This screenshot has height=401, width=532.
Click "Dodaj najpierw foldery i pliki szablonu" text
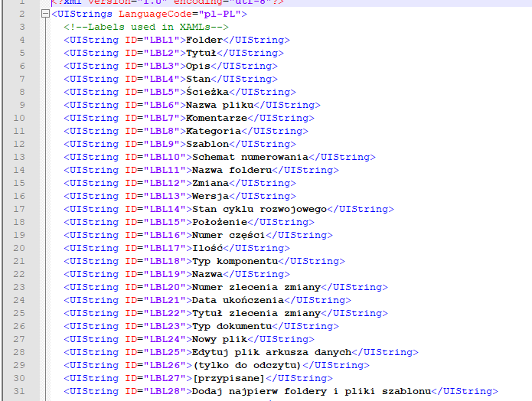(x=312, y=391)
